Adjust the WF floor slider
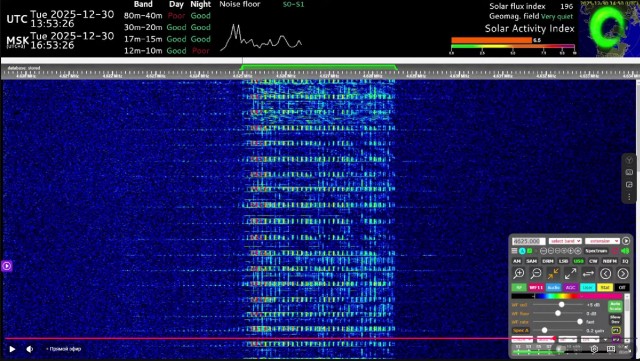Image resolution: width=640 pixels, height=361 pixels. 558,313
